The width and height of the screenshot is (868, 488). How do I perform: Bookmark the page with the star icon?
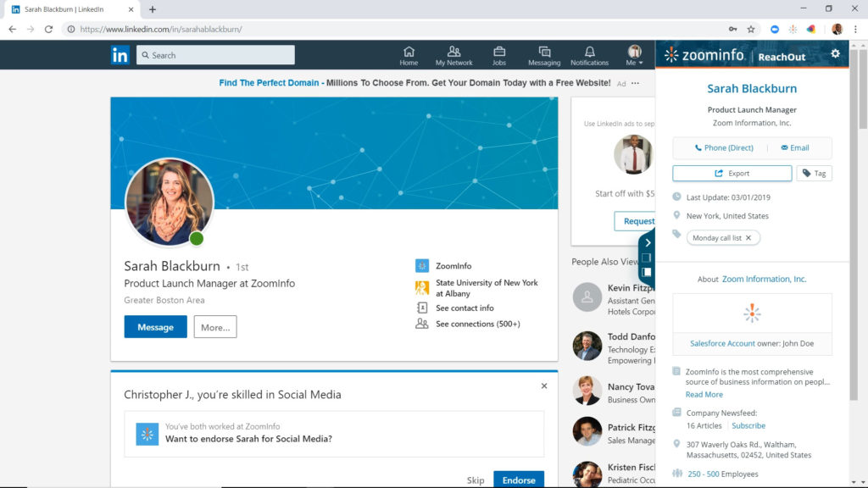(751, 28)
